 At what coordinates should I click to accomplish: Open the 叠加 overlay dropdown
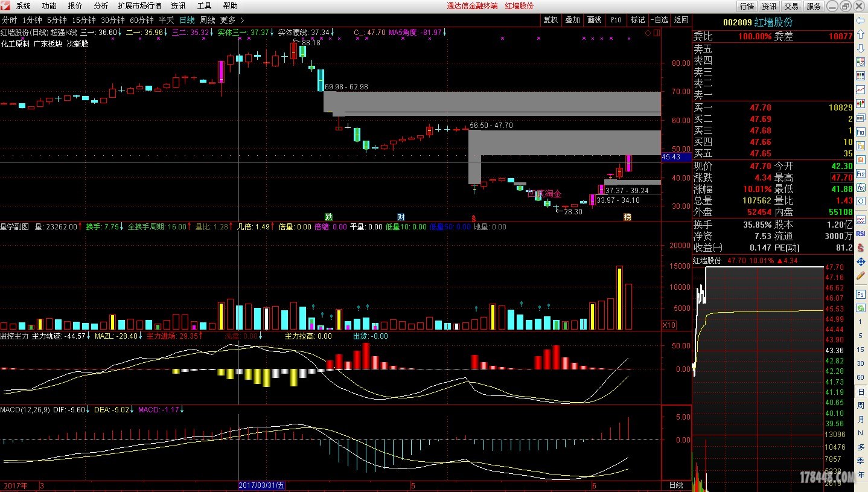[572, 20]
